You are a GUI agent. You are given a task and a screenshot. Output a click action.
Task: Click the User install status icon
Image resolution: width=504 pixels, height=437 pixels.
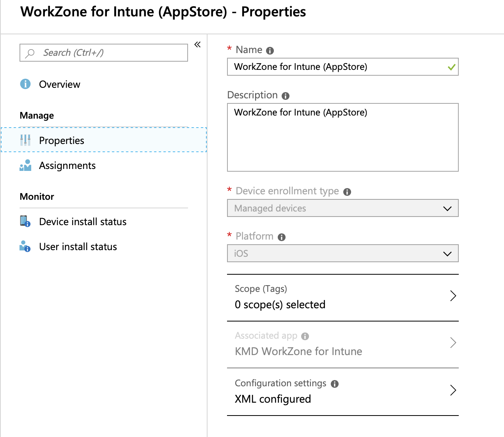click(x=25, y=246)
